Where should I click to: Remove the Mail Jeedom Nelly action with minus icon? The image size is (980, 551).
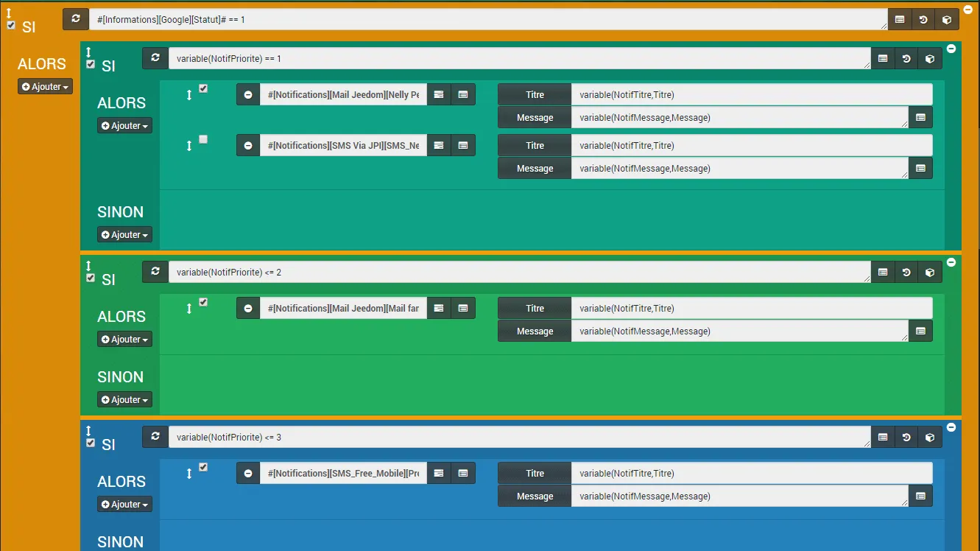click(248, 94)
